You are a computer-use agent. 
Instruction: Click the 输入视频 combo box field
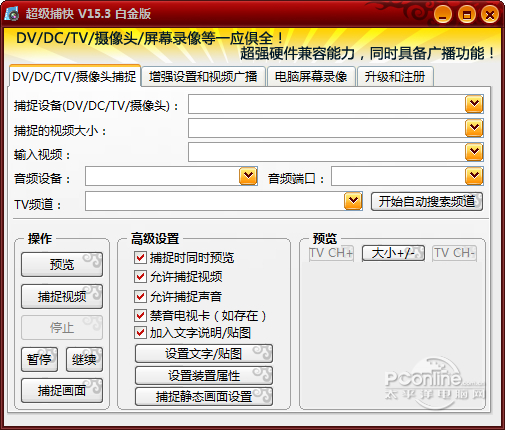(336, 152)
